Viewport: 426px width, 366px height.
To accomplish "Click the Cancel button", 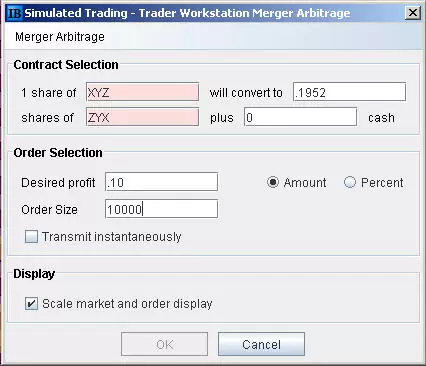I will point(261,344).
